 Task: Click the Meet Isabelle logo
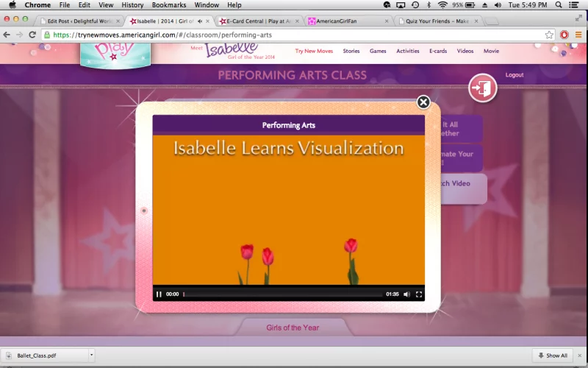232,51
